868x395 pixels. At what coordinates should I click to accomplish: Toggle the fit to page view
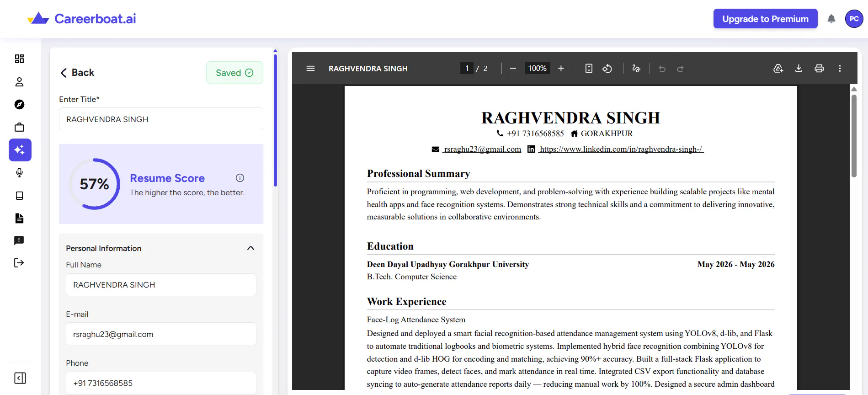[589, 68]
